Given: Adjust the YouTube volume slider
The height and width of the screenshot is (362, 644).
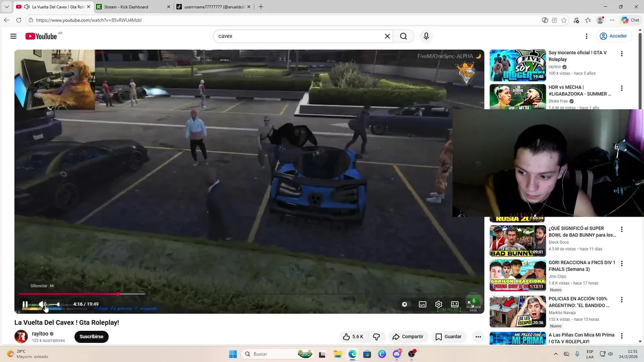Looking at the screenshot, I should (x=54, y=304).
